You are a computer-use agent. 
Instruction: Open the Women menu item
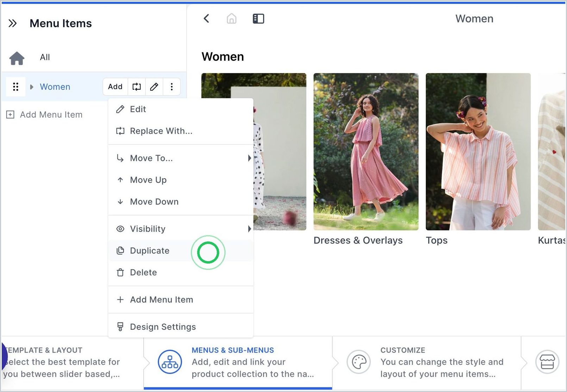coord(55,87)
